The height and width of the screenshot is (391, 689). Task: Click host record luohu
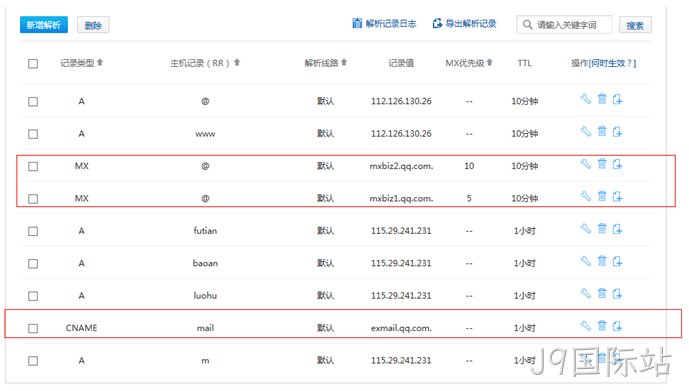coord(205,296)
